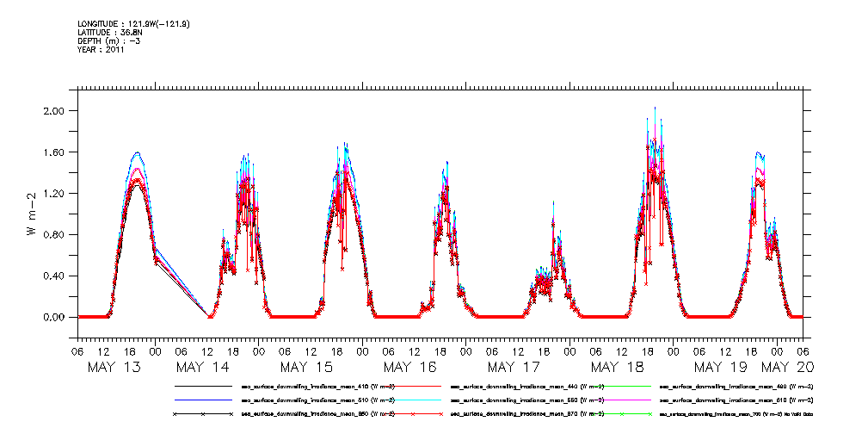Screen dimensions: 868x434
Task: Click the YEAR : 2011 header line
Action: (102, 49)
